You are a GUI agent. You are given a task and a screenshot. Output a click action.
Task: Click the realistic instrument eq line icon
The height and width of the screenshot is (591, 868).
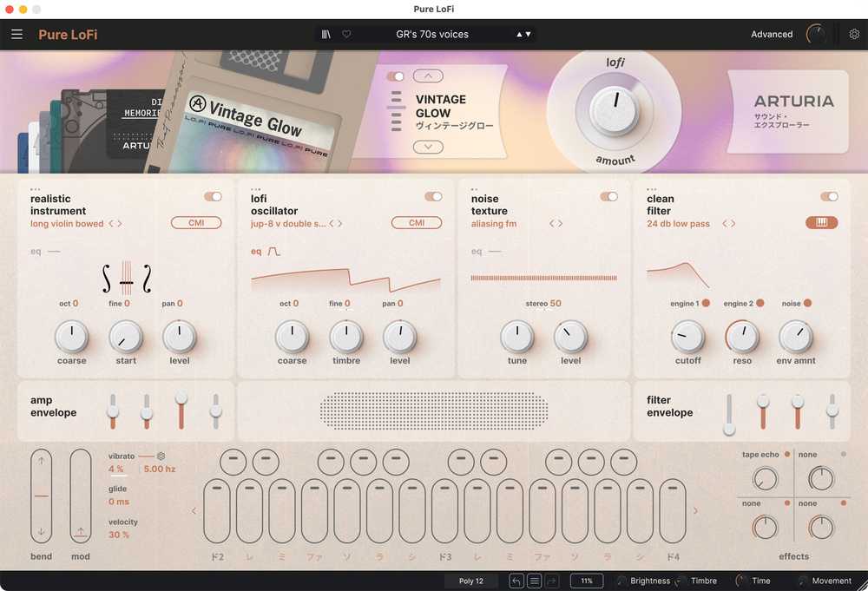click(x=54, y=251)
